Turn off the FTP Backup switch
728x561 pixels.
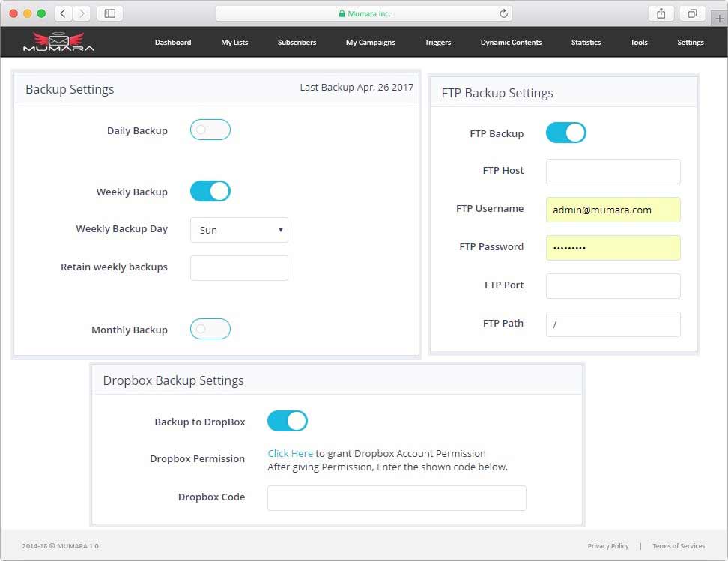tap(565, 131)
